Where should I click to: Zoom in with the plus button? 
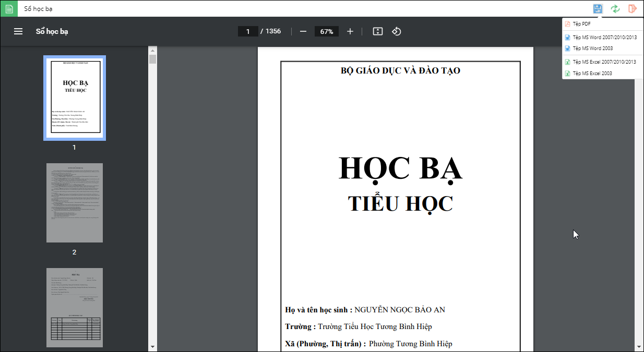(x=350, y=31)
